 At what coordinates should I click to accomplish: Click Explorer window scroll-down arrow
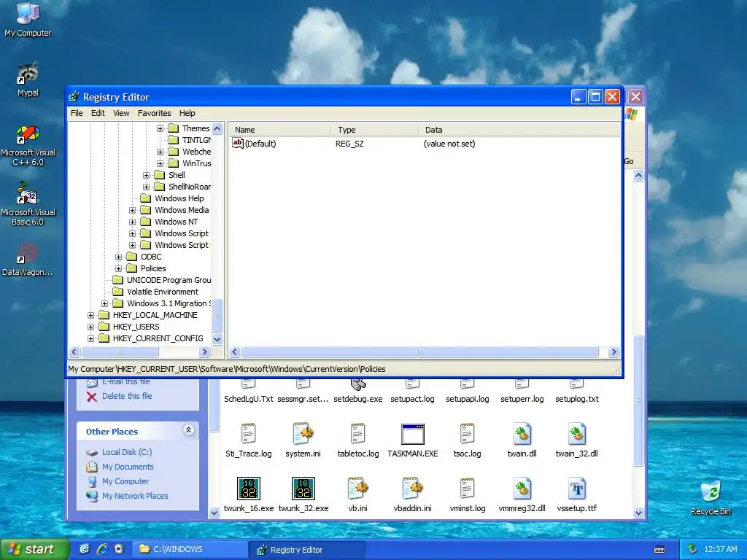(x=638, y=513)
